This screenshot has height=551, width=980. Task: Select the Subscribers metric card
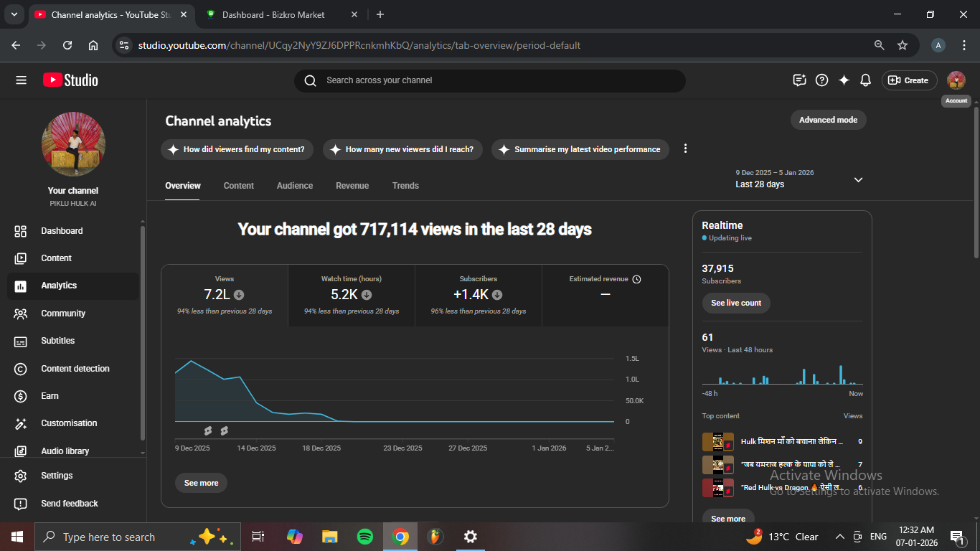pos(478,295)
